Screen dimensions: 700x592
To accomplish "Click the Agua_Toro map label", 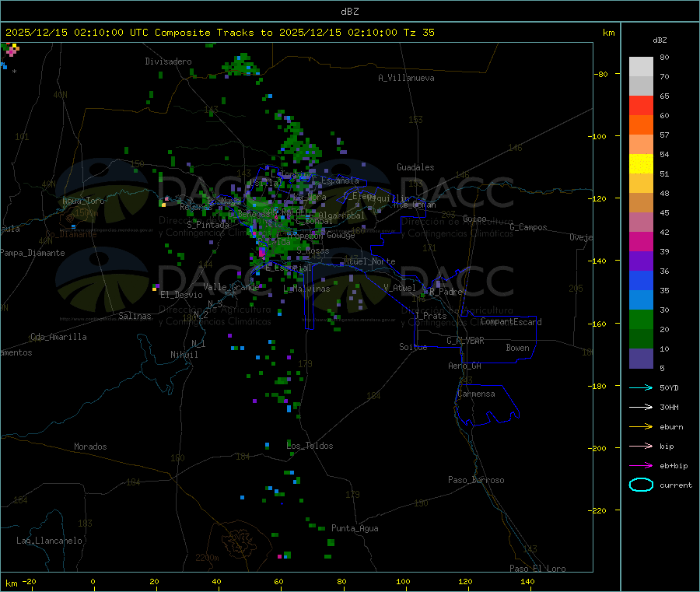I will pyautogui.click(x=83, y=201).
